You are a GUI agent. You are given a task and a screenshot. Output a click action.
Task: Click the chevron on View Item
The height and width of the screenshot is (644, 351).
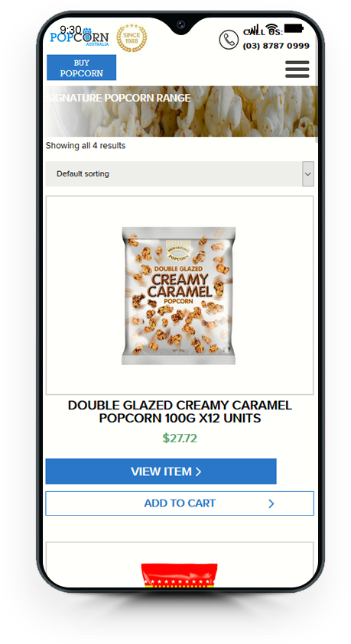(199, 471)
